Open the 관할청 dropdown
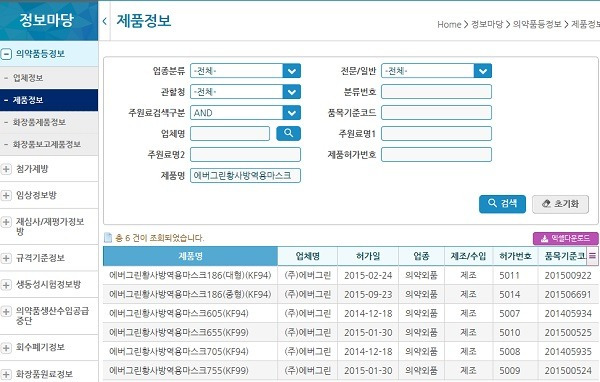 click(x=245, y=92)
